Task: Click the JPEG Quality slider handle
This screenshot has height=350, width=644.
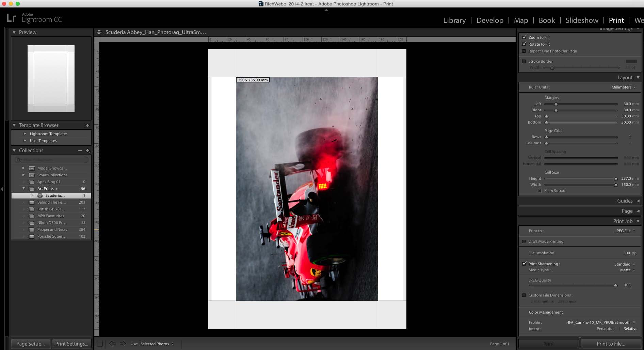Action: 615,285
